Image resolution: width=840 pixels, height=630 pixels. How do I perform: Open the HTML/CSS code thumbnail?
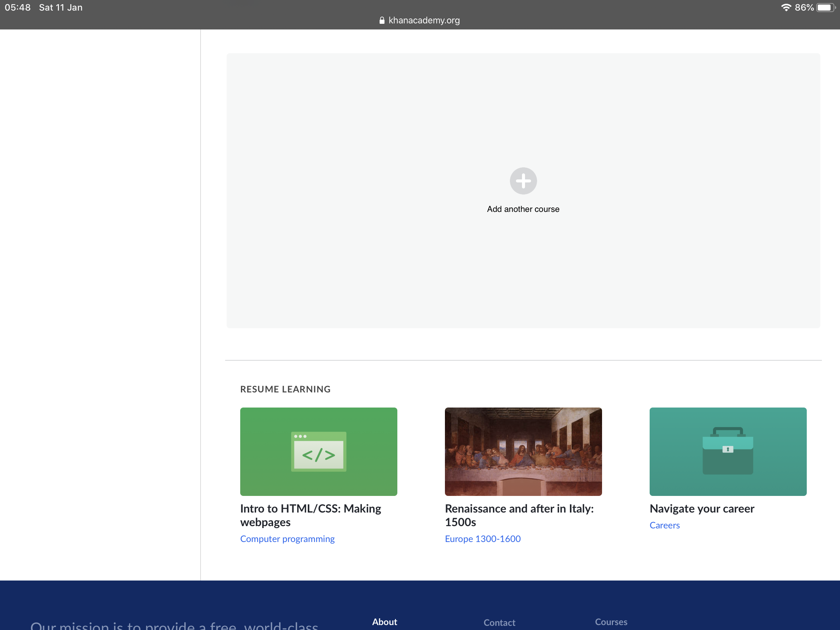pos(319,451)
